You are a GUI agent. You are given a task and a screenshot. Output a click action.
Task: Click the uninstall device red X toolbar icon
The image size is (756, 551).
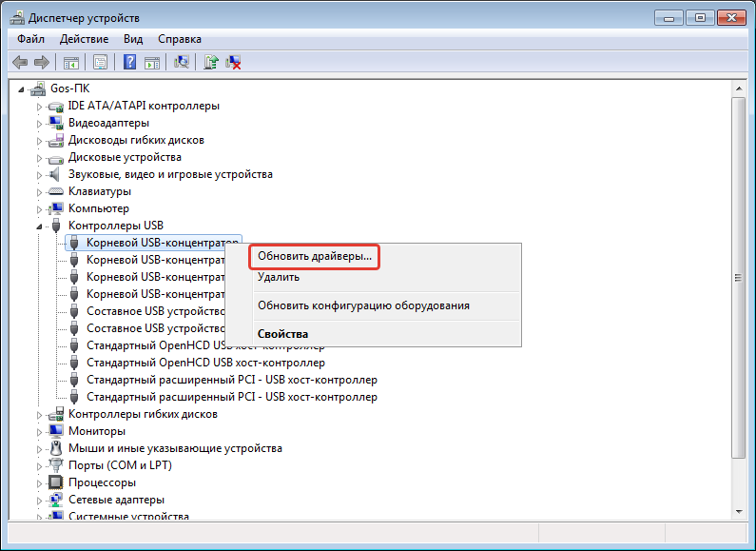coord(233,62)
